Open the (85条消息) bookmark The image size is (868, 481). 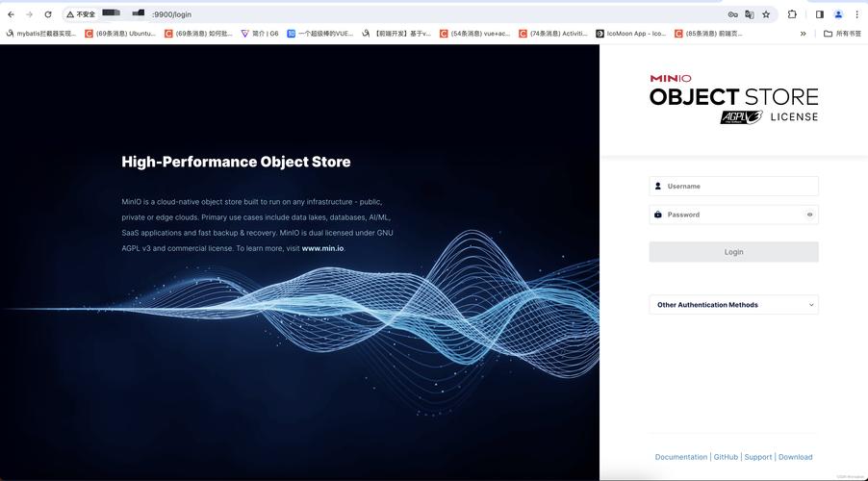click(x=709, y=34)
